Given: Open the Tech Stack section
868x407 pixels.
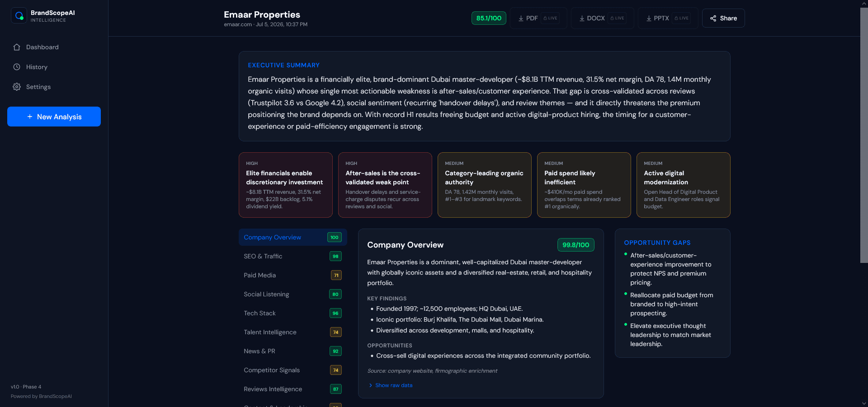Looking at the screenshot, I should point(292,313).
